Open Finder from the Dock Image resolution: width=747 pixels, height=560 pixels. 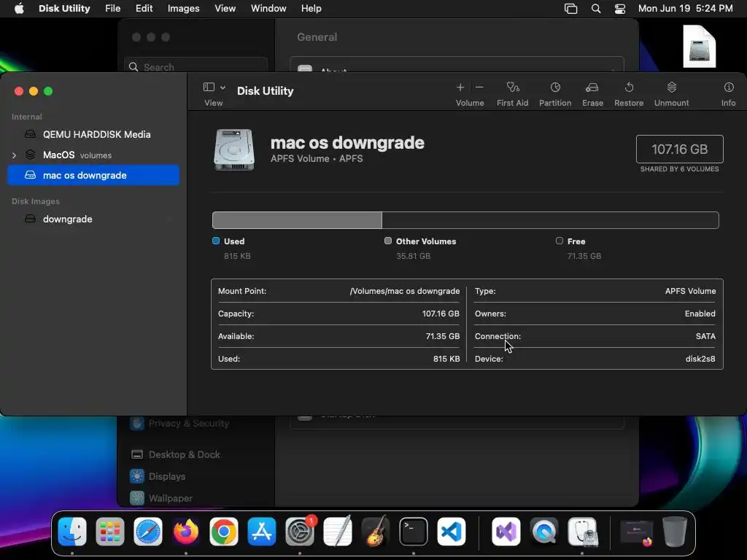72,532
